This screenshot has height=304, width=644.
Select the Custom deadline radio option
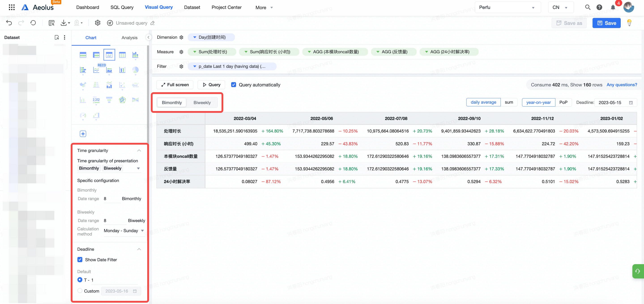coord(80,291)
